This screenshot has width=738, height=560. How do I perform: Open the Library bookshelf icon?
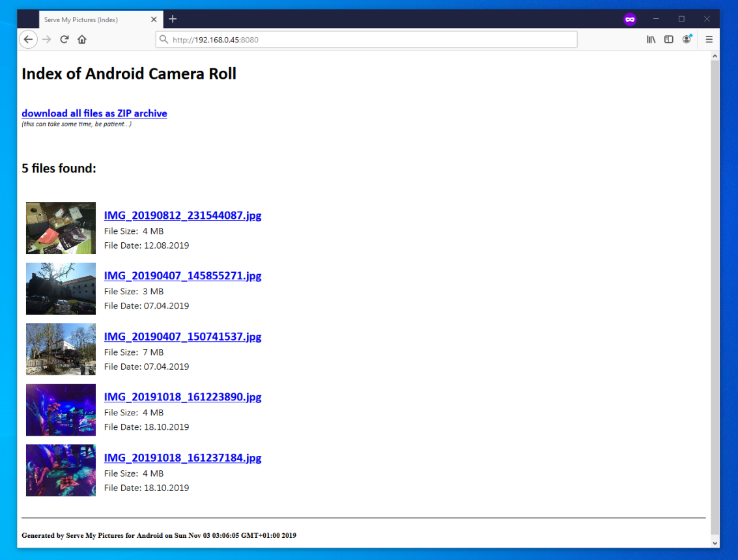651,40
